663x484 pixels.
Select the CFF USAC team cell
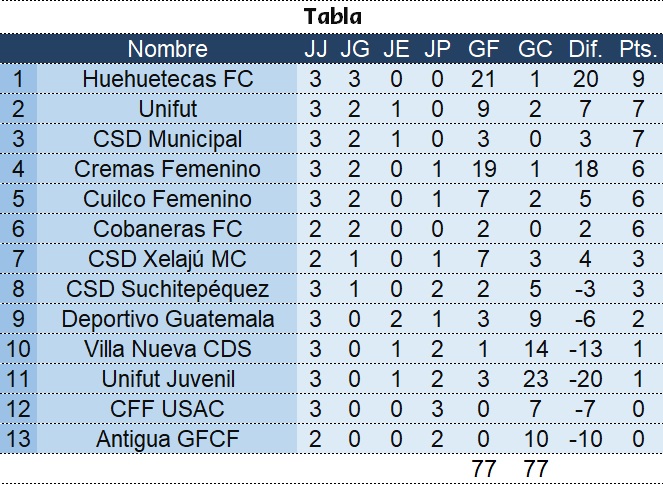point(168,409)
